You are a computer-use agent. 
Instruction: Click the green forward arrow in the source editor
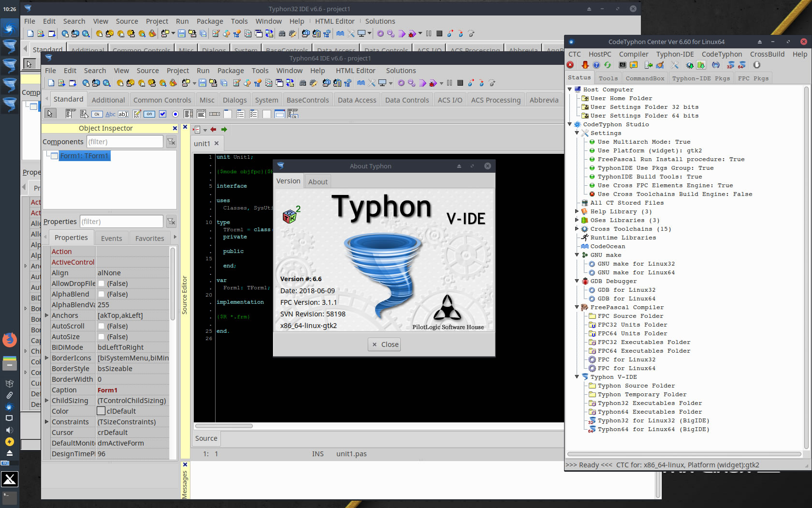click(224, 130)
